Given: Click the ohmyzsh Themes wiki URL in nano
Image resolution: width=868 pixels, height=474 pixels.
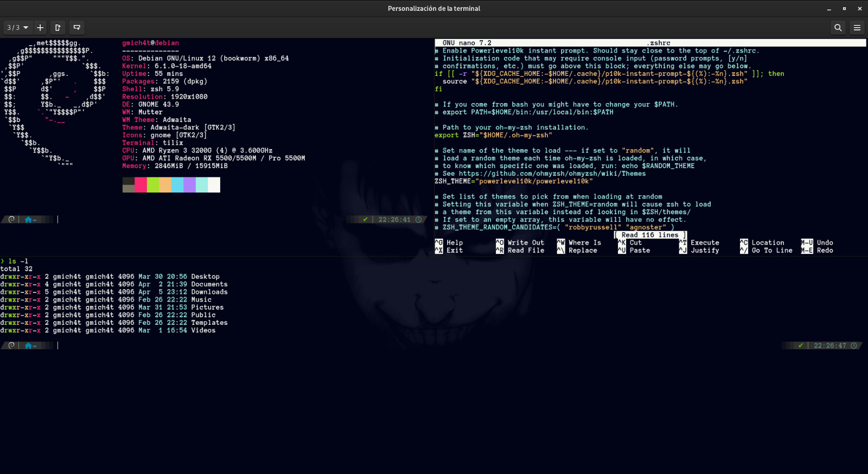Looking at the screenshot, I should [x=552, y=174].
